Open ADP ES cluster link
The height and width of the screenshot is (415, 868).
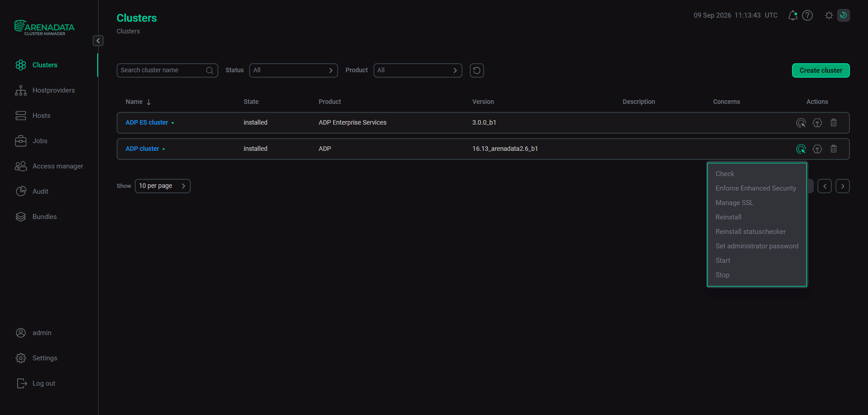146,123
